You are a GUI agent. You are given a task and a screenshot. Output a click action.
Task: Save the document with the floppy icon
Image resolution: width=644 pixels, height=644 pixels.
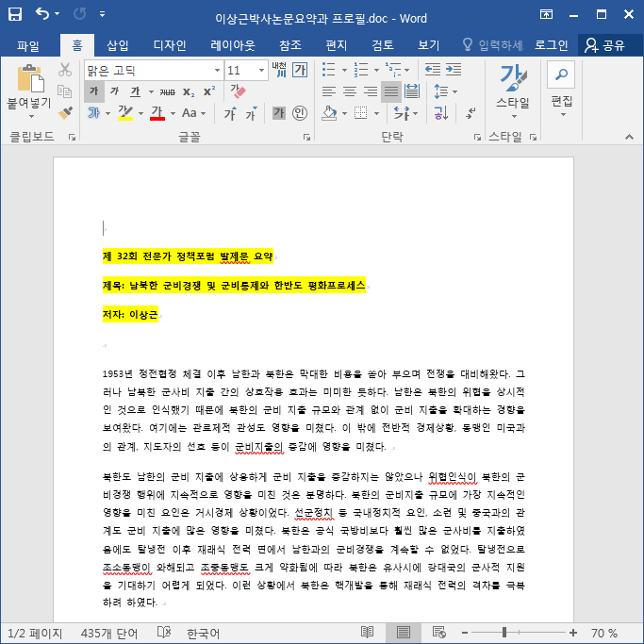pos(15,14)
